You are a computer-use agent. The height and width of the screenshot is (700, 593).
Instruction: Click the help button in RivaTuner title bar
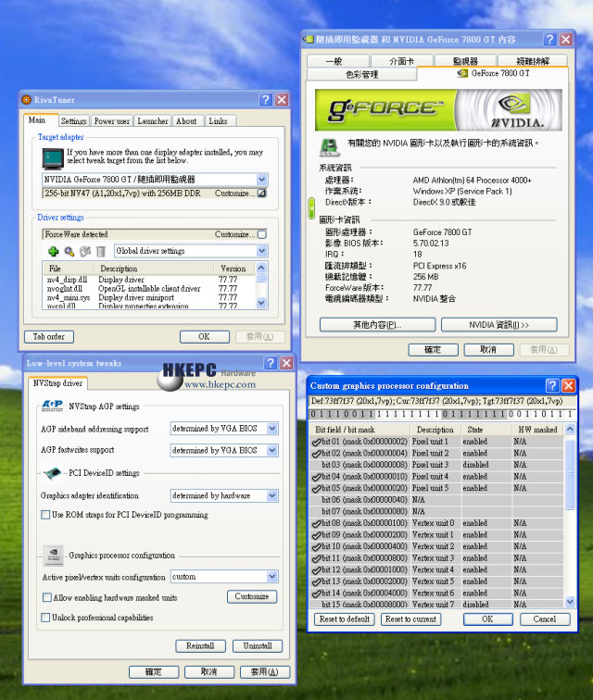click(x=266, y=100)
